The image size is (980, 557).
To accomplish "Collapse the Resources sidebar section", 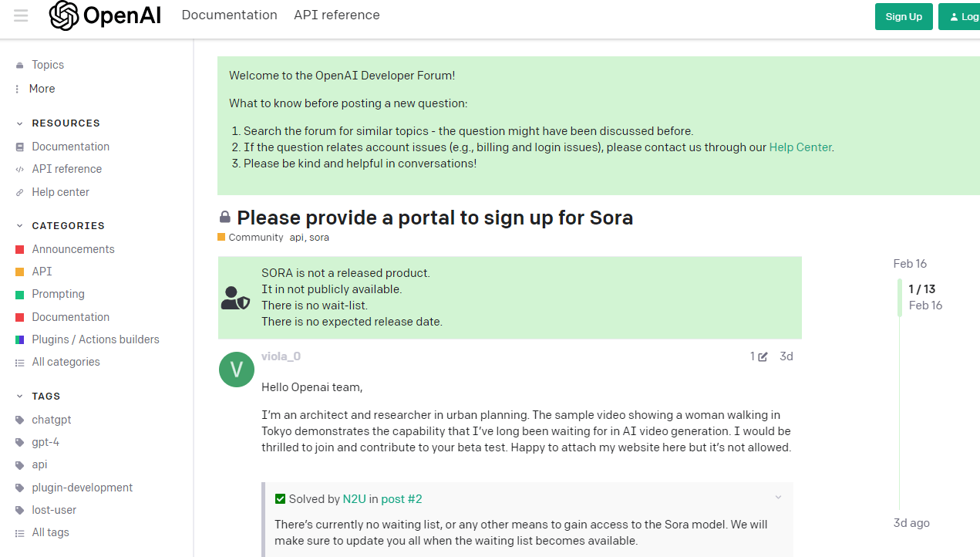I will point(19,123).
